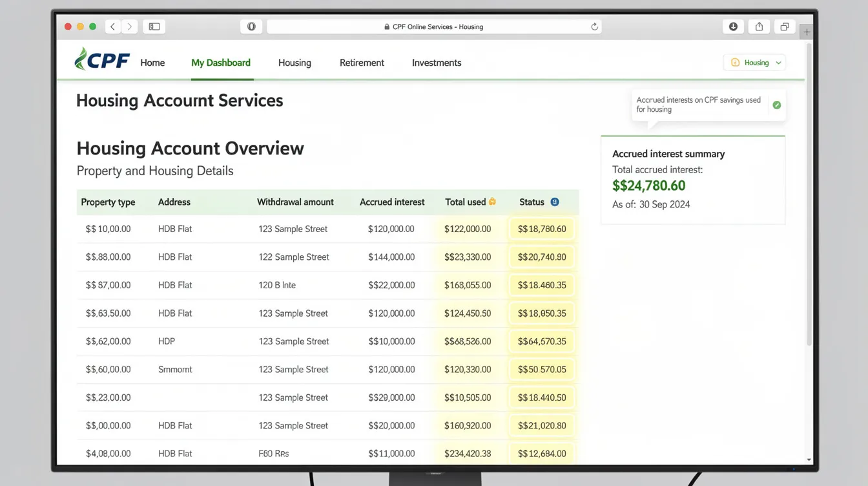868x486 pixels.
Task: Click the 120 B Inte cell
Action: coord(277,285)
